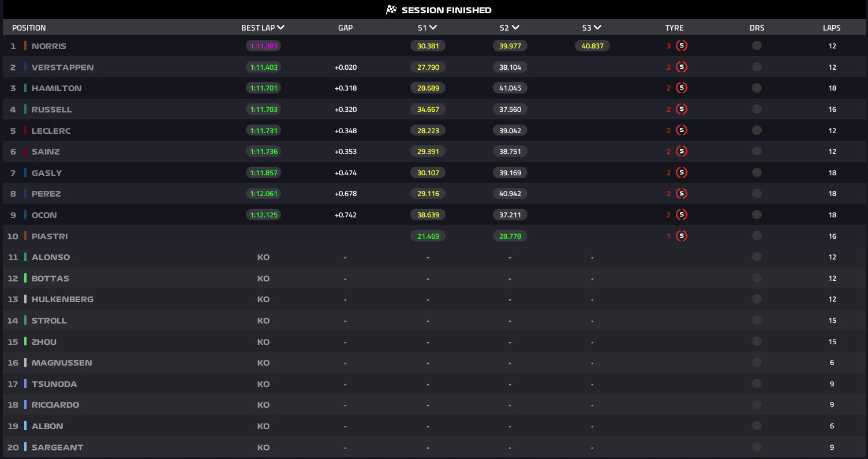Click the checkered flag session finished icon
The width and height of the screenshot is (868, 459).
click(x=391, y=10)
